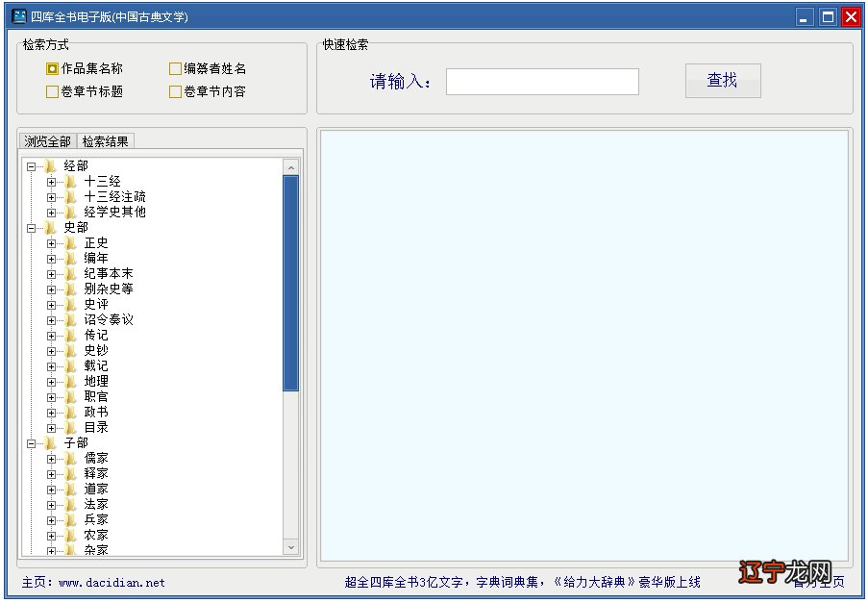Switch to the 检索结果 tab
Screen dimensions: 868x603
[x=108, y=139]
